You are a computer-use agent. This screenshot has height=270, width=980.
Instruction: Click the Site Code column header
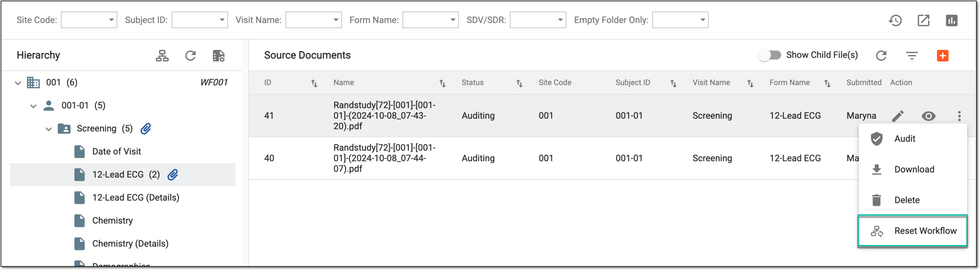pos(555,83)
